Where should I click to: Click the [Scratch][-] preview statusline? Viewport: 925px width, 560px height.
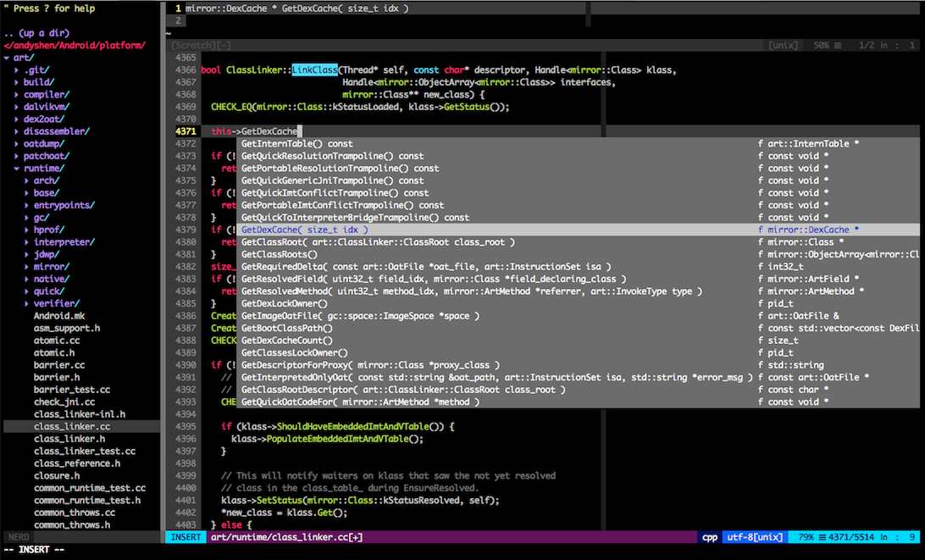pyautogui.click(x=201, y=46)
